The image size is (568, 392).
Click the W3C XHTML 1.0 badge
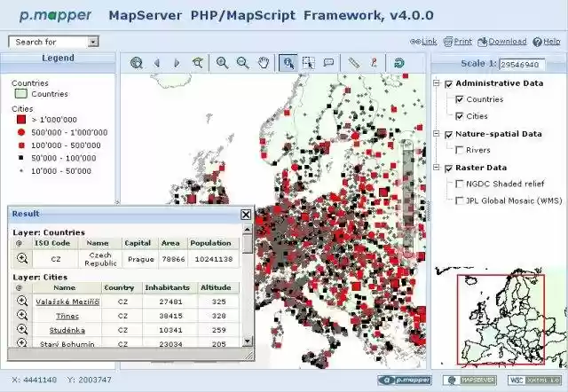click(534, 380)
